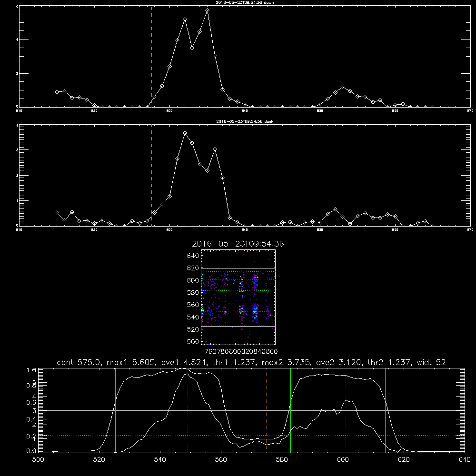This screenshot has width=476, height=476.
Task: Click the secondary peak diamond near 853 in the dawn plot
Action: [x=343, y=87]
